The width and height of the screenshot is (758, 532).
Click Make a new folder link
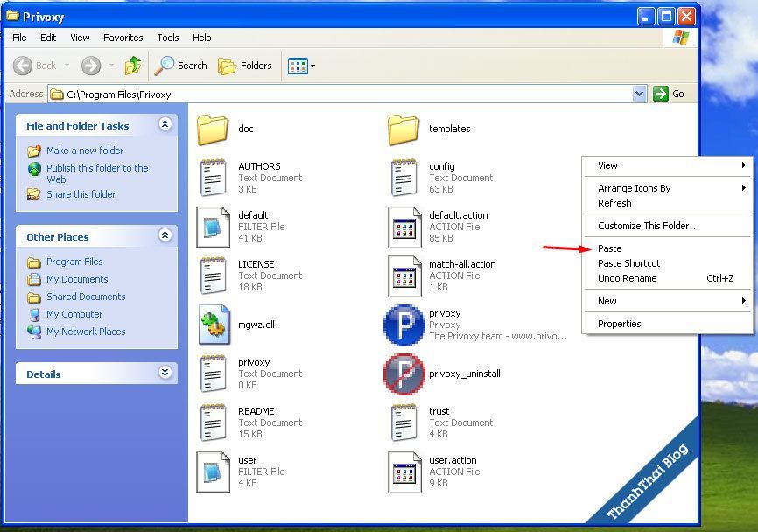click(85, 150)
